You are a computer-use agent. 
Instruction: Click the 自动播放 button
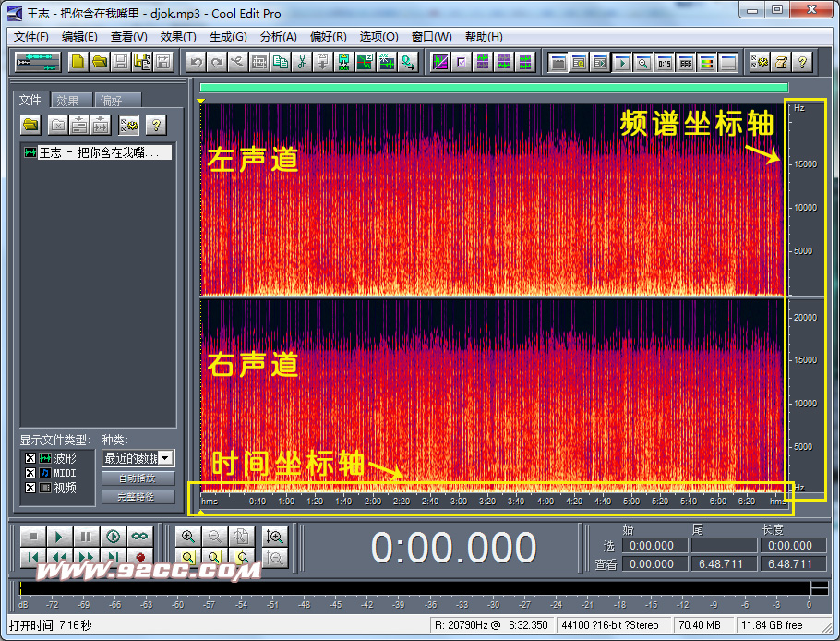point(138,478)
